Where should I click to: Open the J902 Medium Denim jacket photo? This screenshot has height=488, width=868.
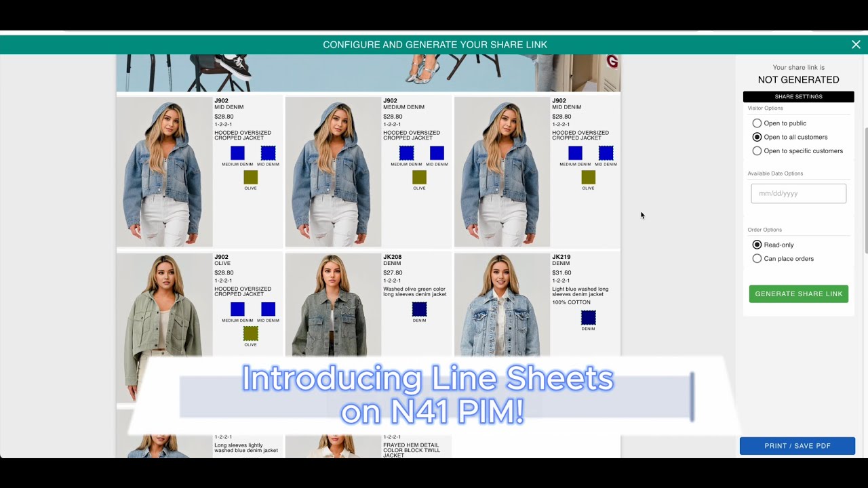click(333, 172)
